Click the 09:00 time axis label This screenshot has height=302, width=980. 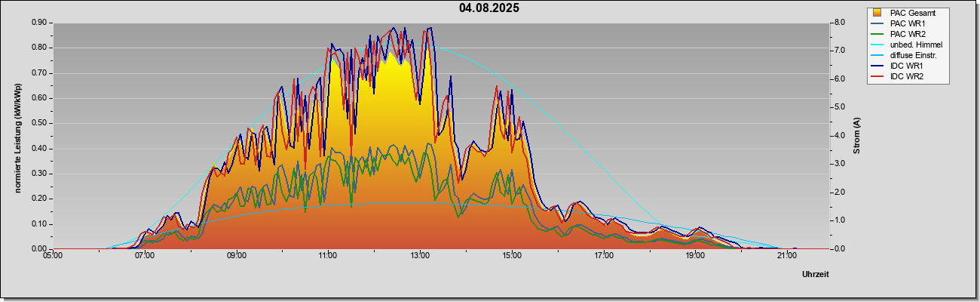[x=236, y=256]
